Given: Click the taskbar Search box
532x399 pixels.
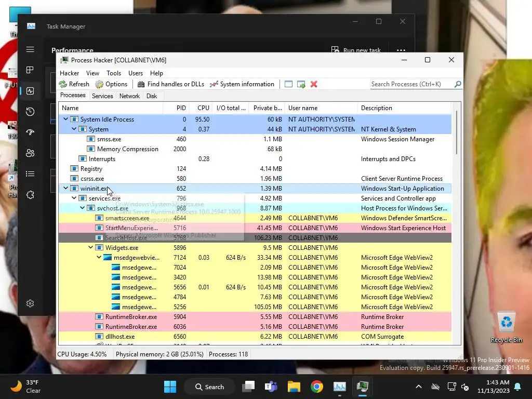Looking at the screenshot, I should pos(209,387).
